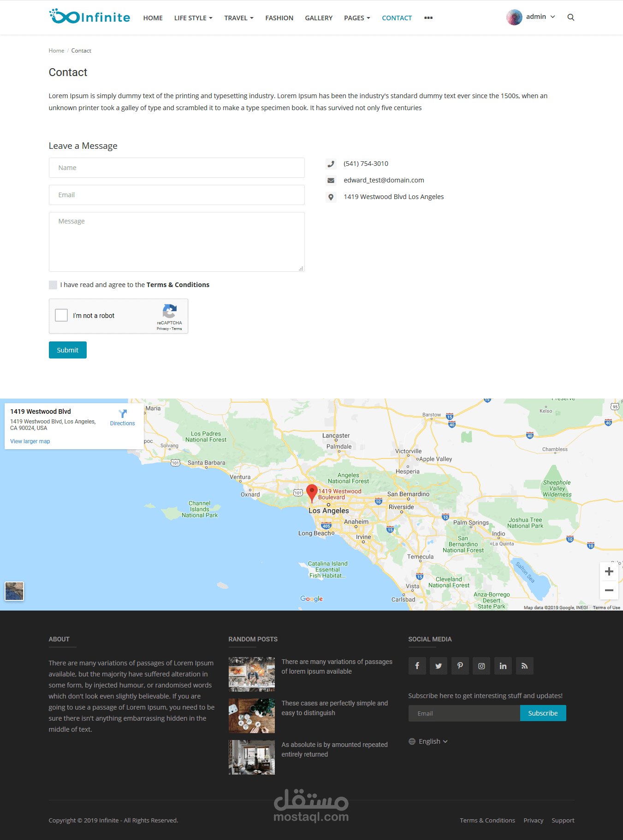Focus the Message text area
Viewport: 623px width, 840px height.
177,242
